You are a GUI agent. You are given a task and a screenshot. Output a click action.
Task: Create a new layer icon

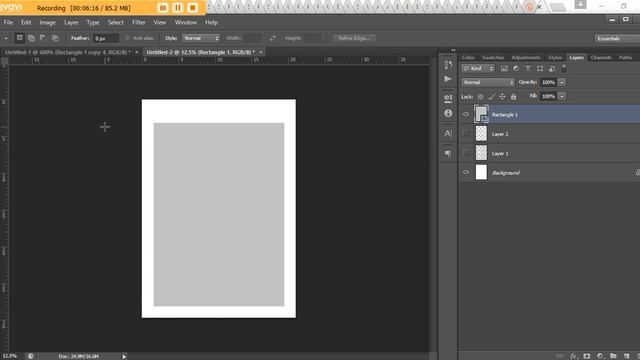(627, 356)
